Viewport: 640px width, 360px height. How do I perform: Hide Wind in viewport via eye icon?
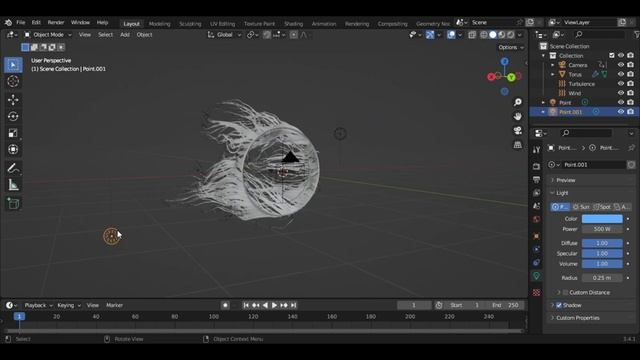(621, 93)
